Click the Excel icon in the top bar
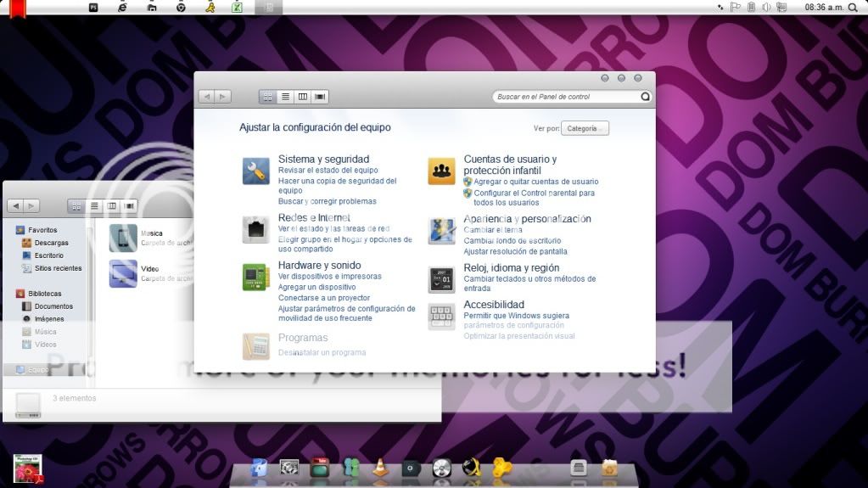The height and width of the screenshot is (488, 868). coord(237,7)
